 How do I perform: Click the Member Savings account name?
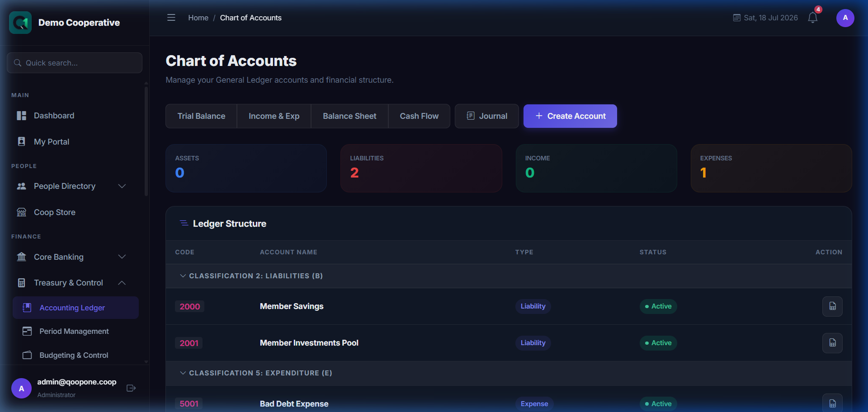[x=292, y=306]
